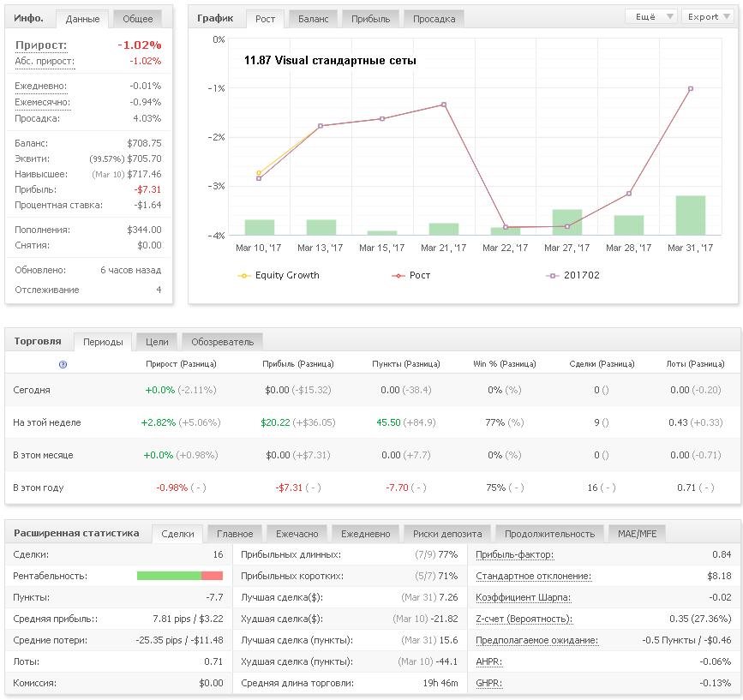Click the Mar 10 green chart bar
The image size is (743, 700).
coord(259,227)
